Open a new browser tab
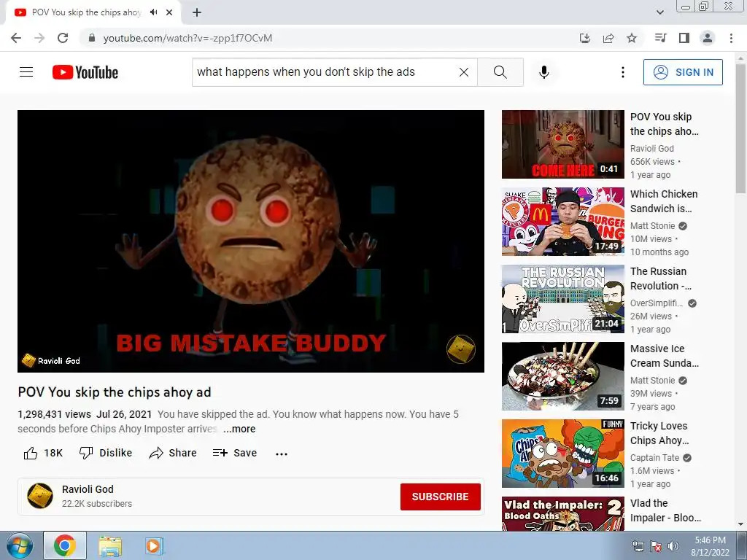The image size is (747, 560). point(197,12)
